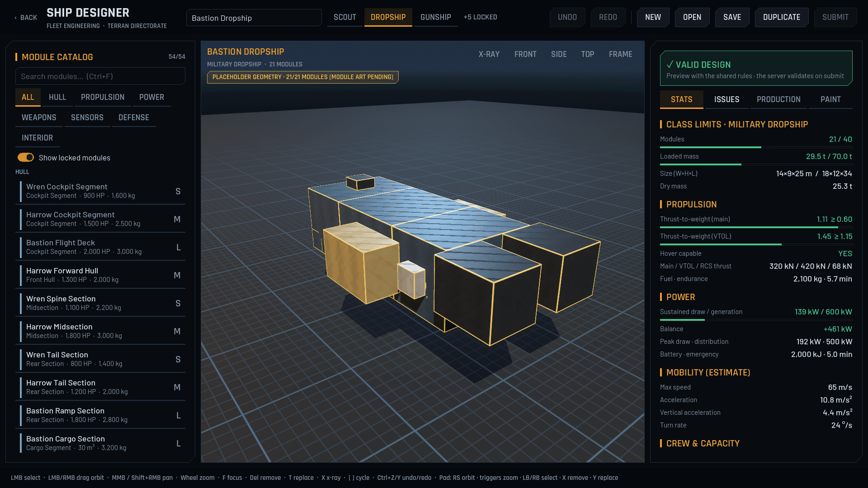
Task: Focus the Search modules field
Action: tap(100, 76)
